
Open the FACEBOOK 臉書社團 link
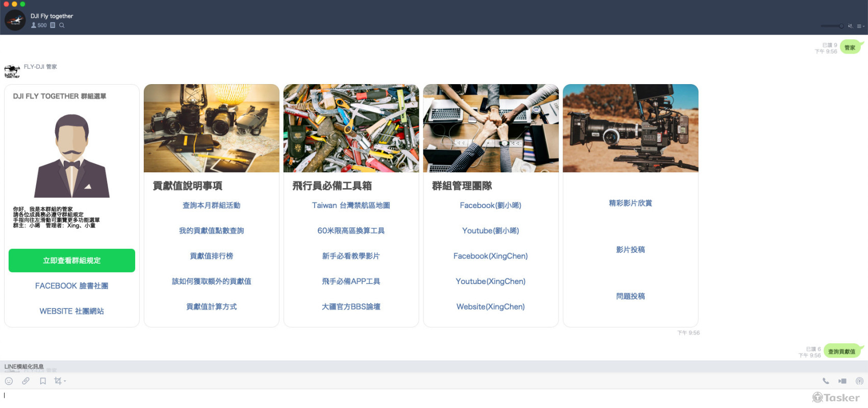72,286
